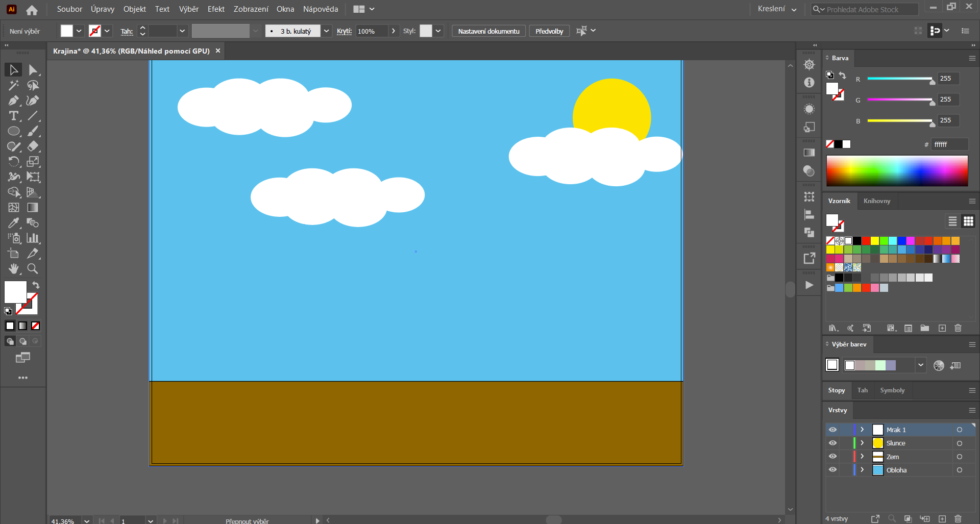Click the RGB color spectrum bar
This screenshot has width=980, height=524.
coord(897,171)
